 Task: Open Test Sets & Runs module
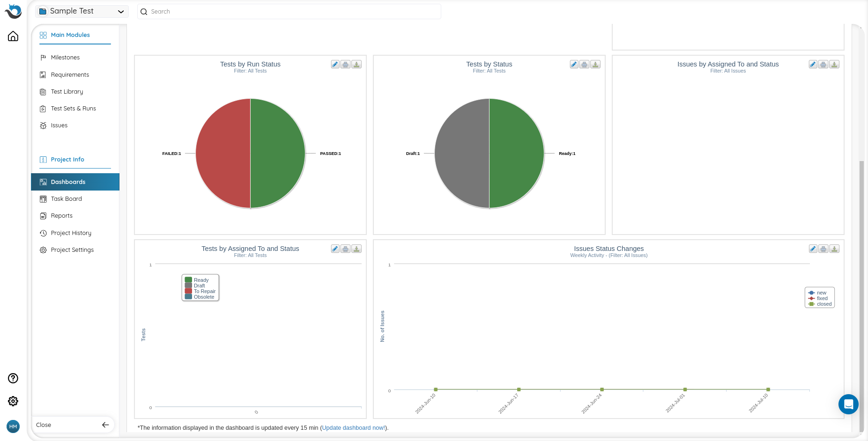click(73, 109)
